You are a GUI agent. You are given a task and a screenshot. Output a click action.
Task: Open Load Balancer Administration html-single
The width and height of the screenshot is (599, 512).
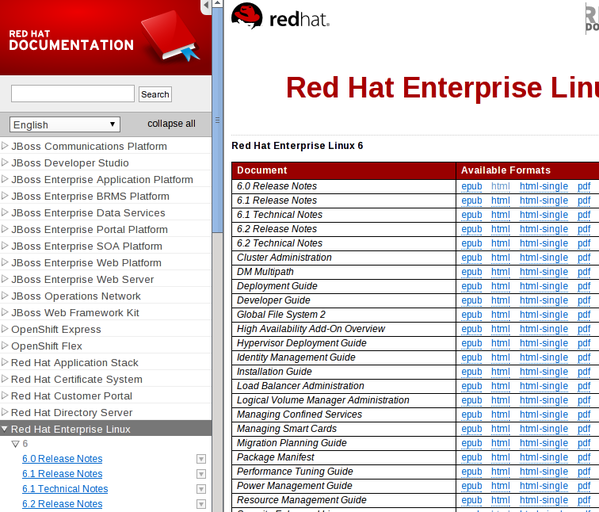click(x=544, y=386)
